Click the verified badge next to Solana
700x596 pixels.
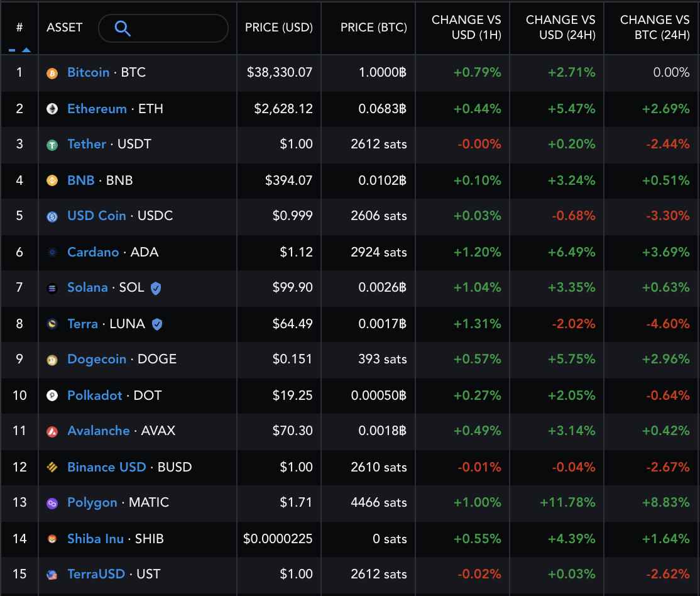(156, 288)
